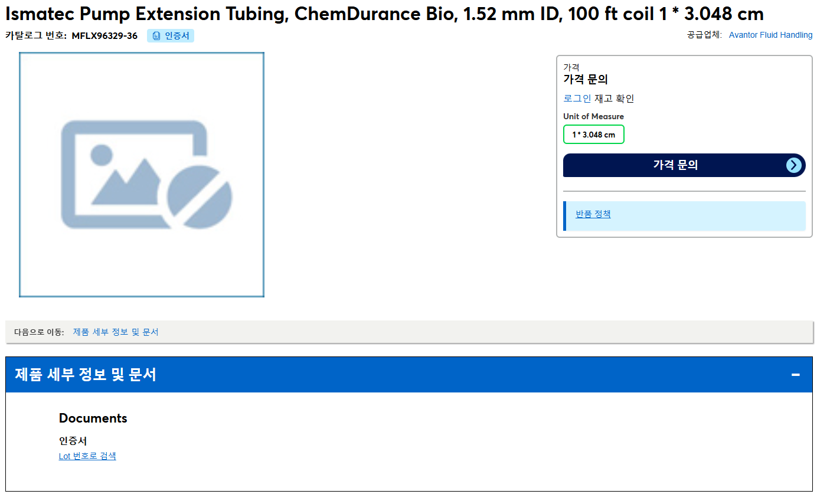
Task: Click the 재고 확인 text
Action: (x=614, y=99)
